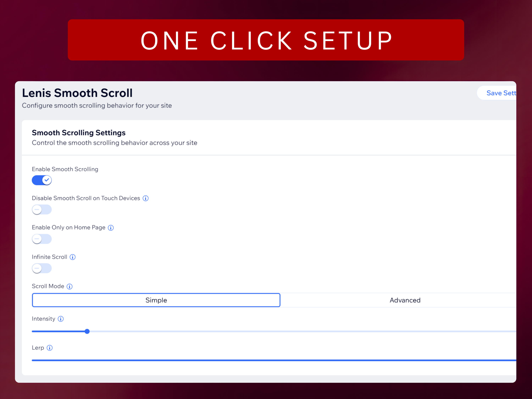Screen dimensions: 532x399
Task: Show the Lerp info icon tooltip
Action: [49, 348]
